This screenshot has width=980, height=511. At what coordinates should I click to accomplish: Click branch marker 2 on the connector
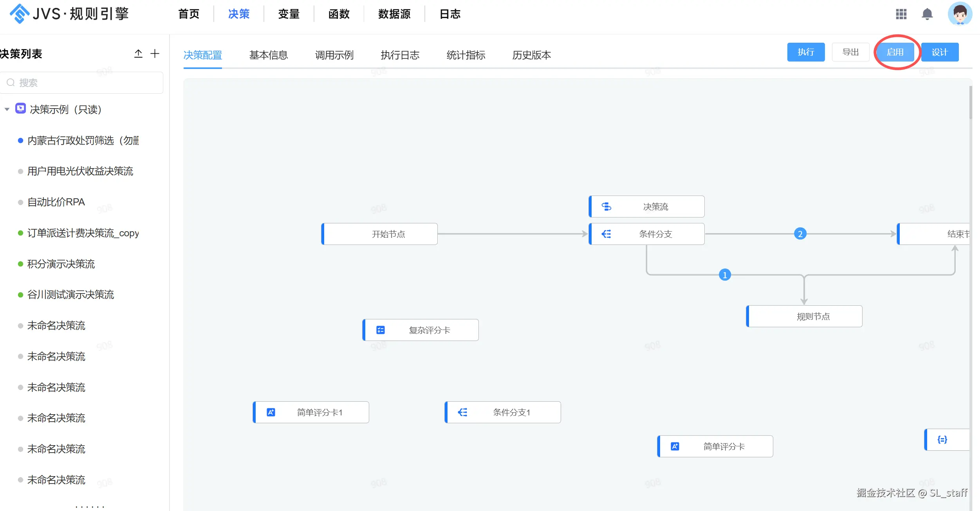coord(800,234)
